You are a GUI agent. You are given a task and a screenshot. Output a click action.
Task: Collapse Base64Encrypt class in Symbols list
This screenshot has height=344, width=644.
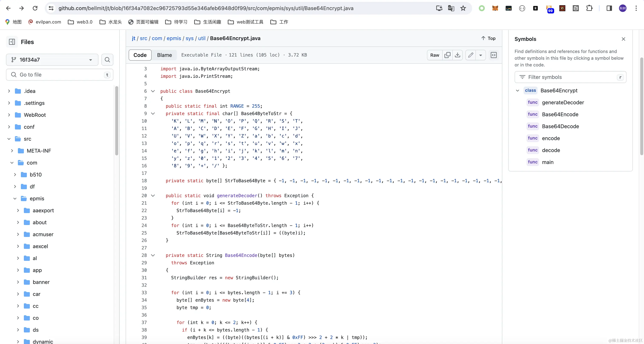point(517,91)
